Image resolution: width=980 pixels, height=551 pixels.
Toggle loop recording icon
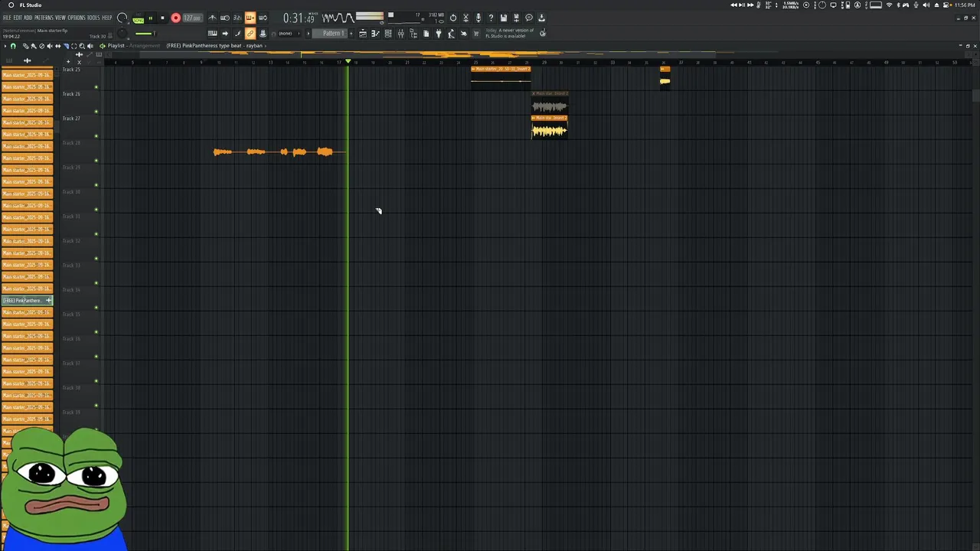[x=263, y=18]
